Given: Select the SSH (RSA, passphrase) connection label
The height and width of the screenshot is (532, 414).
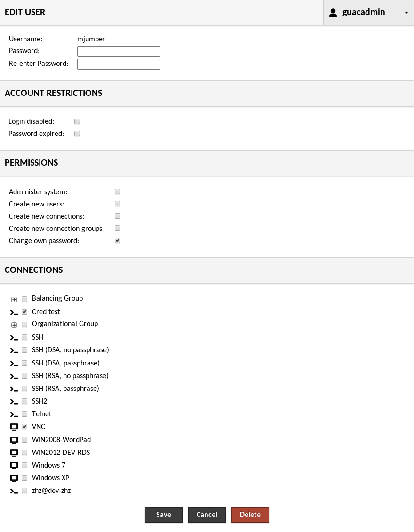Looking at the screenshot, I should 65,389.
